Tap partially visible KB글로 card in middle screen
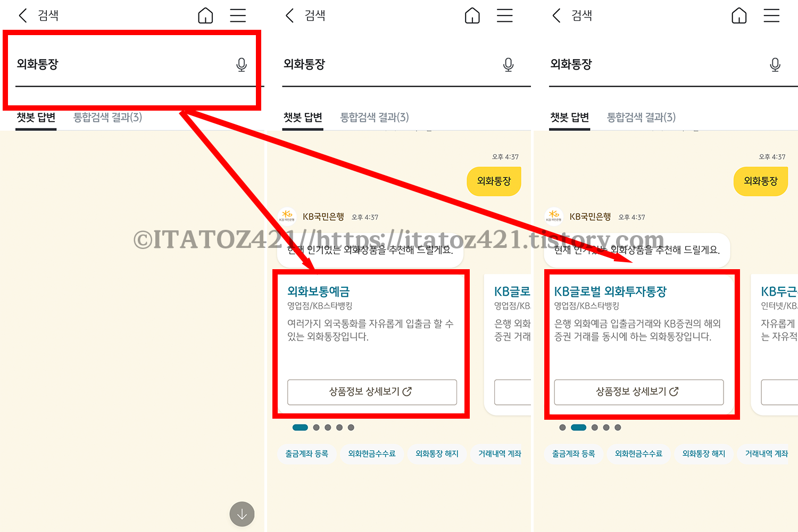This screenshot has height=532, width=798. (x=508, y=344)
